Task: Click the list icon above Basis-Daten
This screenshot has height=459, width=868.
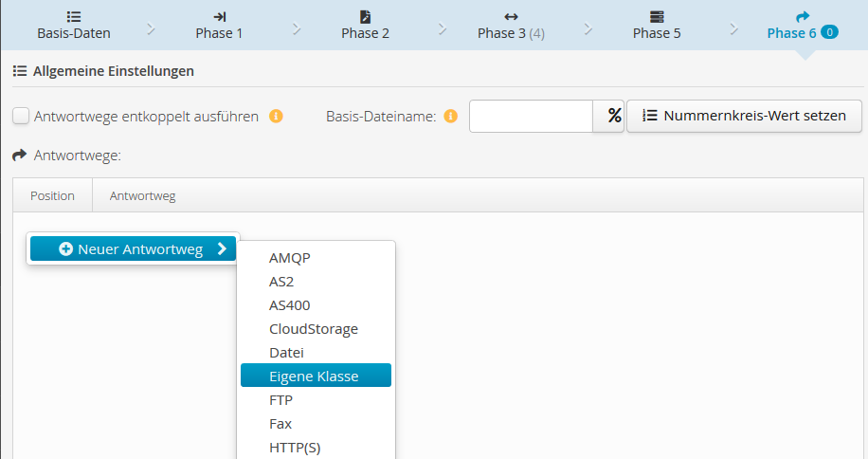Action: 74,17
